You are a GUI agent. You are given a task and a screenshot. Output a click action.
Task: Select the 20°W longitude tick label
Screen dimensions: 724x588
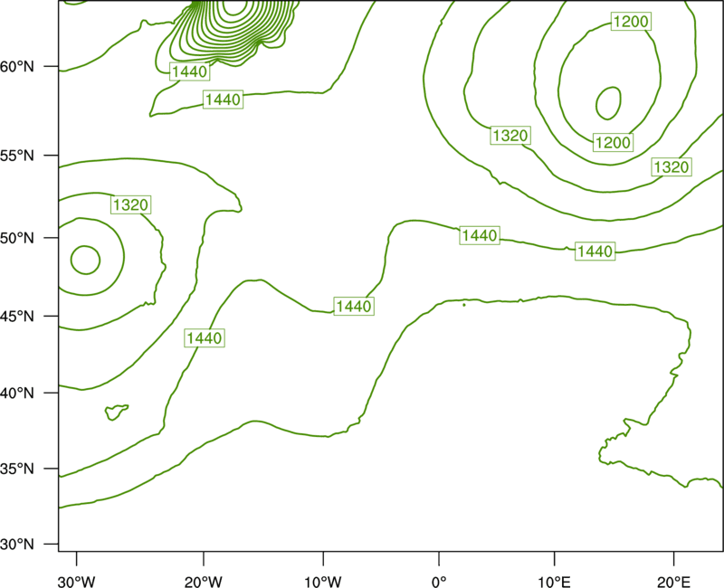(204, 582)
